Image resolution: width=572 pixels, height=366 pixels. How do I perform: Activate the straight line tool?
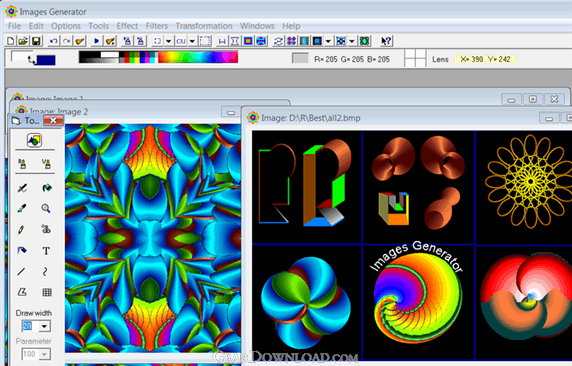(22, 271)
